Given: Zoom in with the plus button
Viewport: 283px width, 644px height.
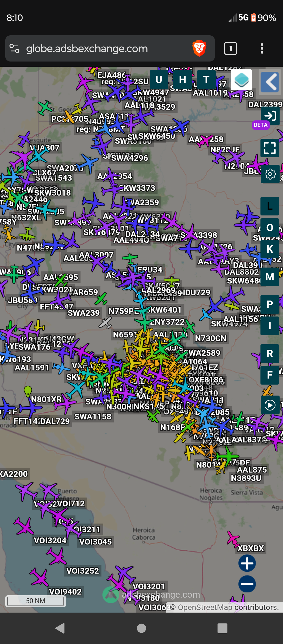Looking at the screenshot, I should click(247, 563).
